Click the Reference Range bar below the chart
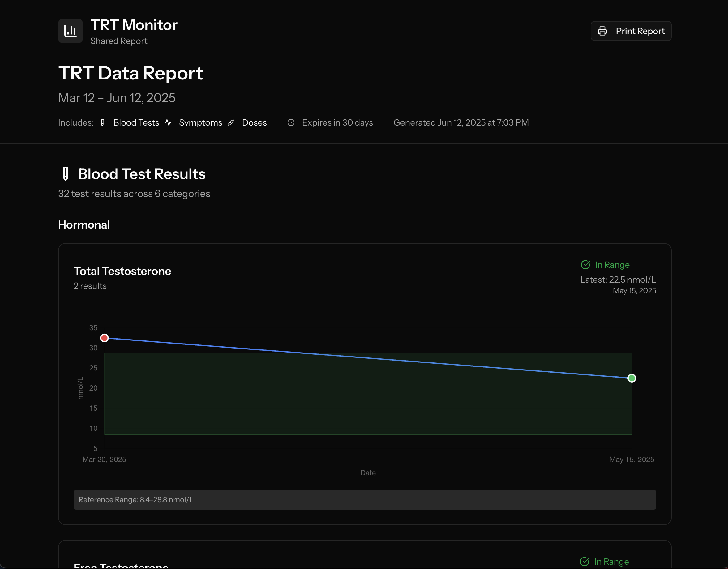 [365, 500]
